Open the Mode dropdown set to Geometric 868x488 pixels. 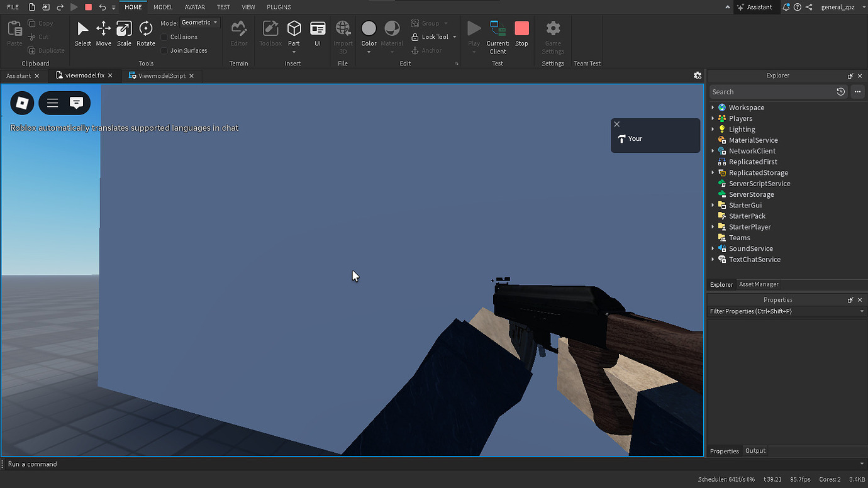click(199, 22)
